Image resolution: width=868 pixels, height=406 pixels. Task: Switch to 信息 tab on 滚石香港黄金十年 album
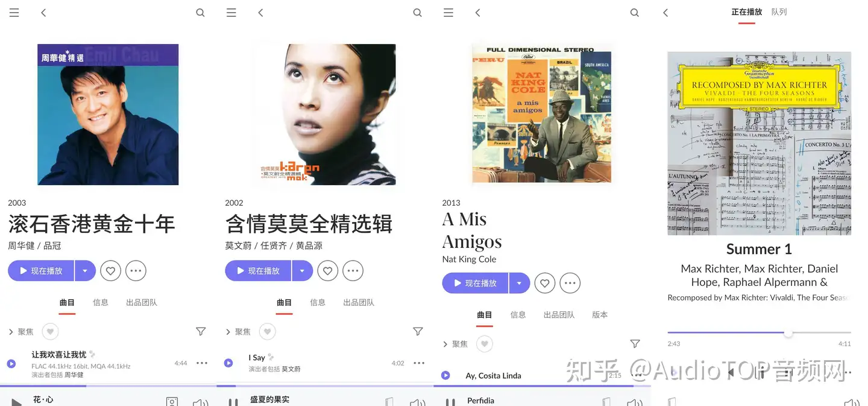click(x=101, y=302)
